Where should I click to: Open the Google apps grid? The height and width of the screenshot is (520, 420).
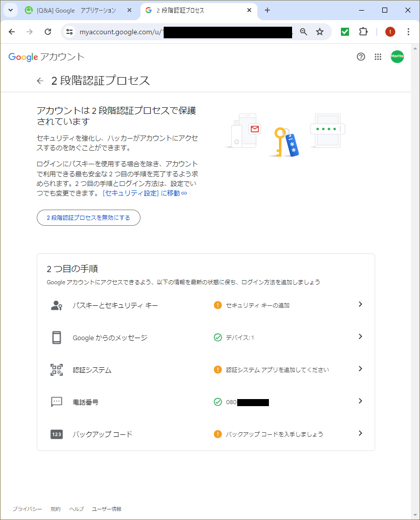378,57
